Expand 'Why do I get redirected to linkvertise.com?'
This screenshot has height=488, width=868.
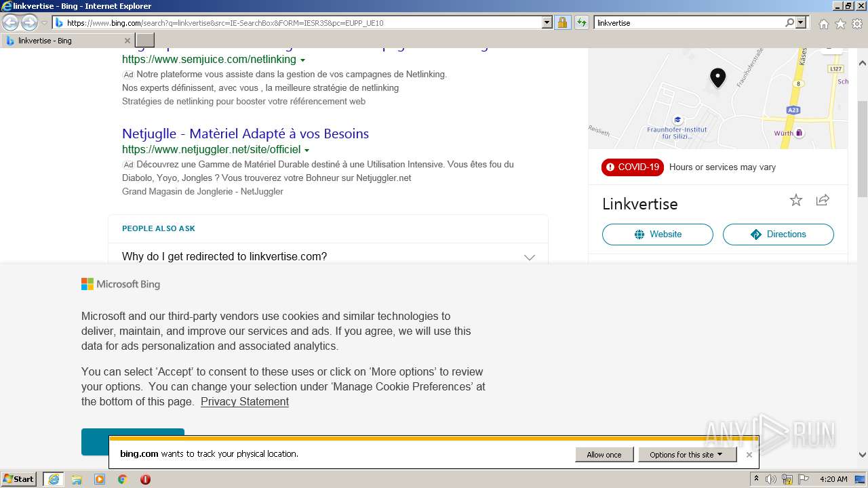coord(328,257)
